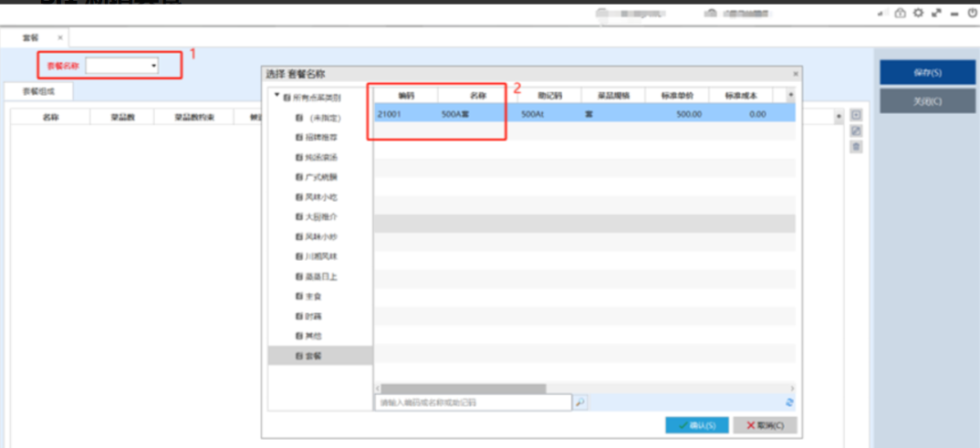Switch to the 套餐组成 tab

point(37,91)
